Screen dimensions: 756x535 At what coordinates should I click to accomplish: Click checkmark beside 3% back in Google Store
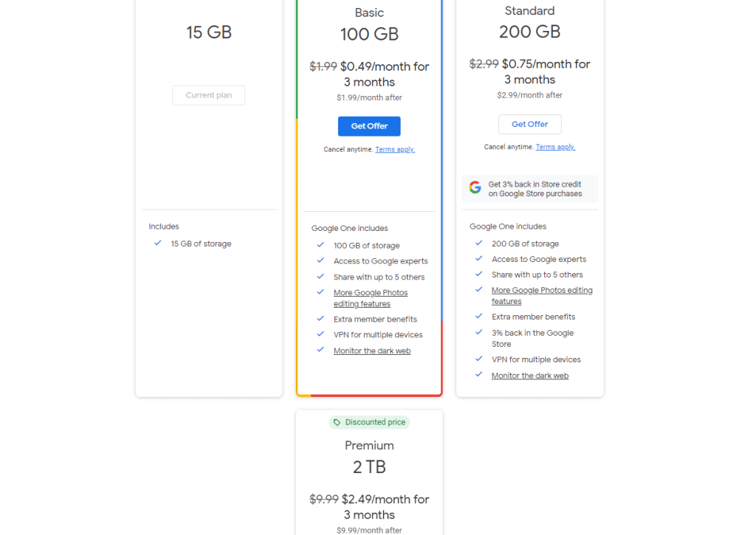[x=479, y=333]
